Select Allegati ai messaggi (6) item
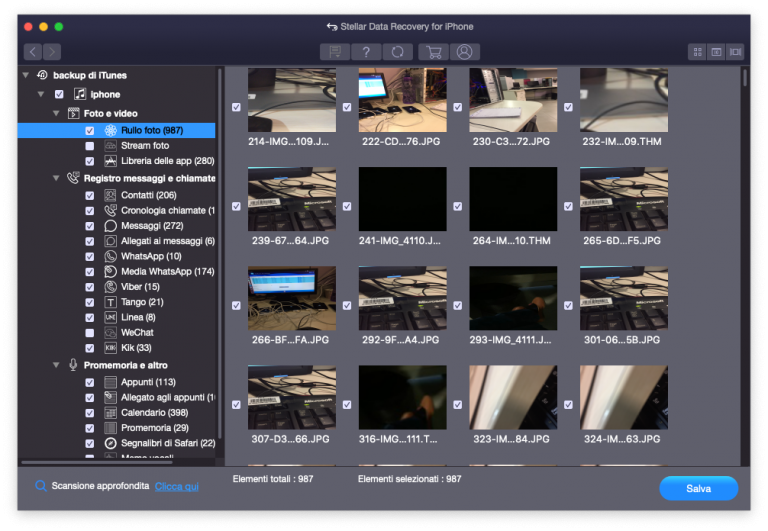Screen dimensions: 768x531 [x=168, y=241]
